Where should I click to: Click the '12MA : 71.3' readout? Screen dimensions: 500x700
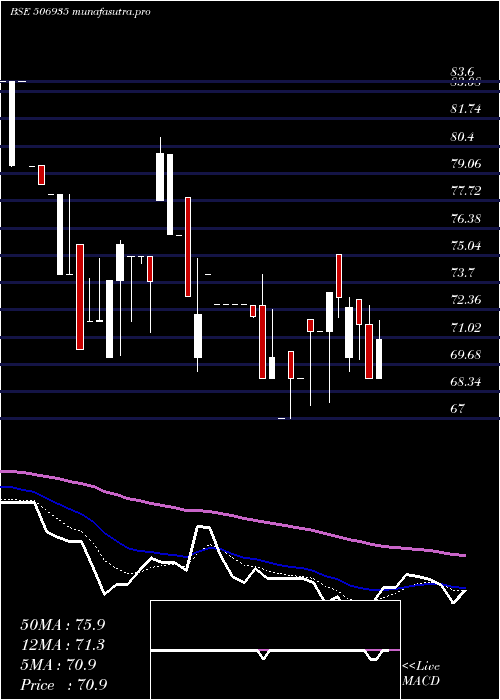[x=63, y=645]
